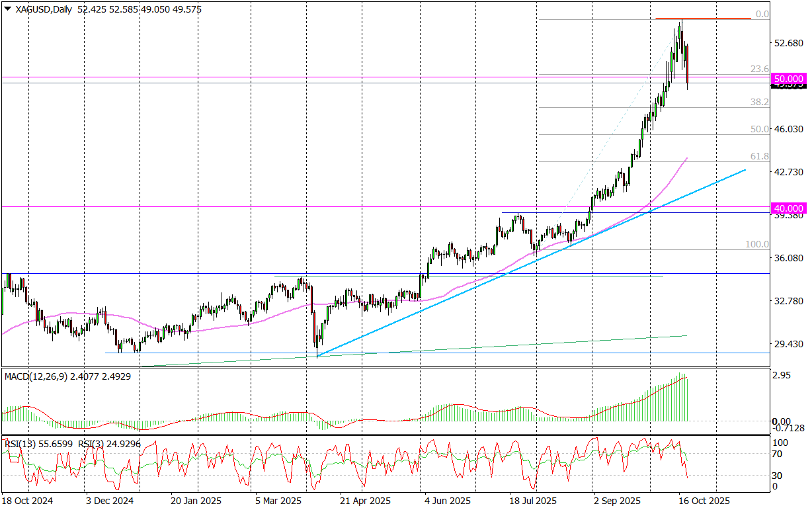
Task: Click the 29.430 price axis value
Action: point(788,345)
